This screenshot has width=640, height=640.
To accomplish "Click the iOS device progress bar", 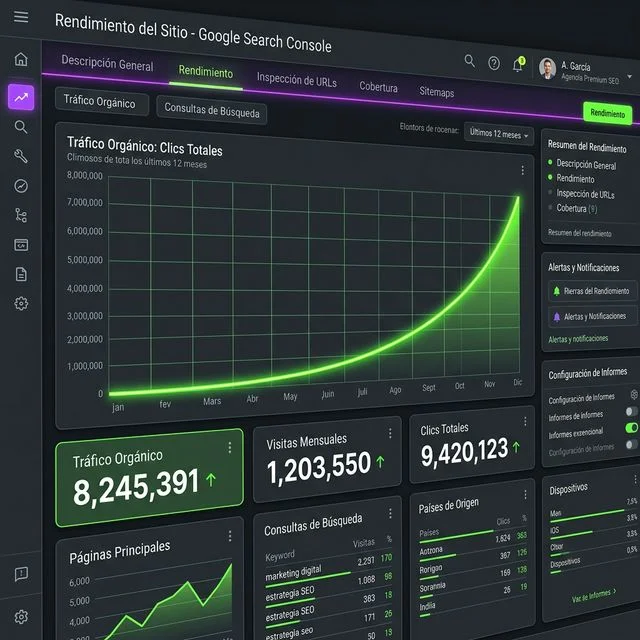I will point(571,535).
